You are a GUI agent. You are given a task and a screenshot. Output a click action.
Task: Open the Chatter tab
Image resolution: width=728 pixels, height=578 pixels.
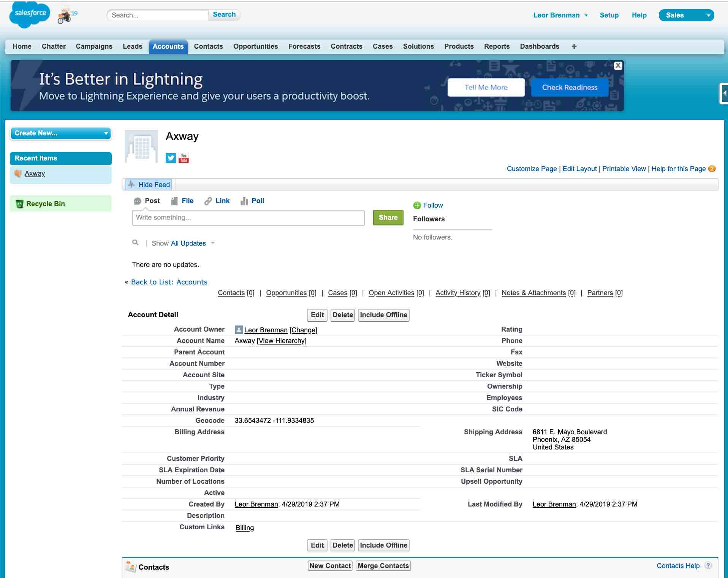[54, 46]
